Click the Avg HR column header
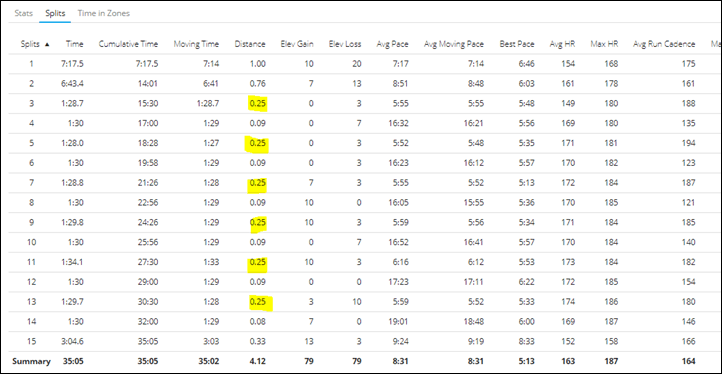 click(562, 44)
